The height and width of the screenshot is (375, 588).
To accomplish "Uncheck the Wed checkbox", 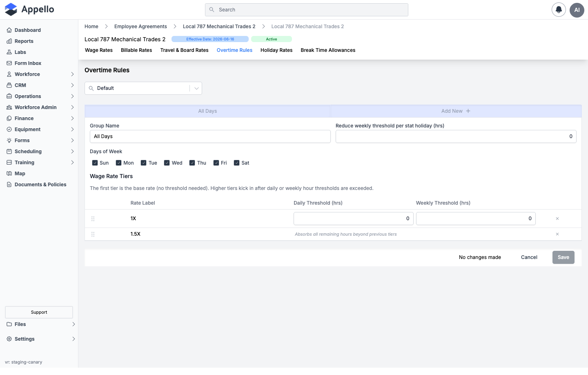I will [167, 163].
